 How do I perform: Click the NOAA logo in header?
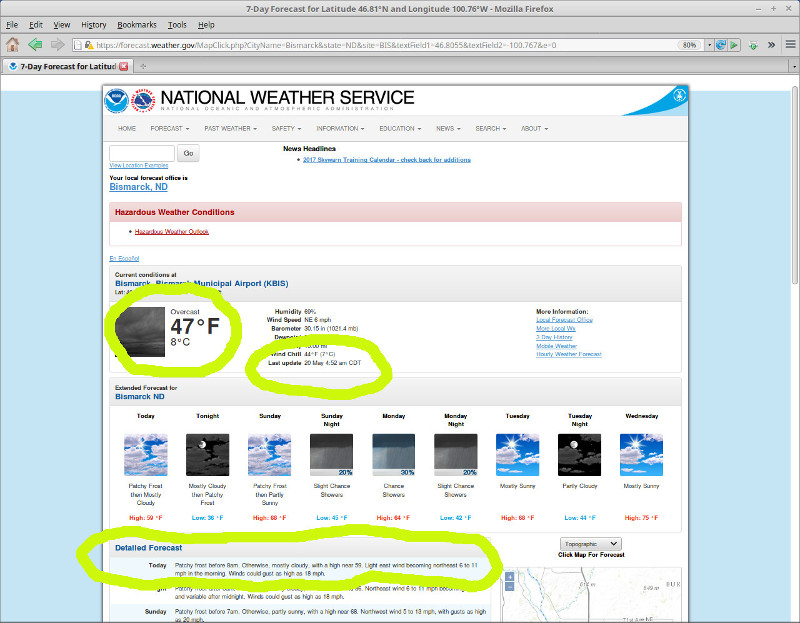click(116, 101)
